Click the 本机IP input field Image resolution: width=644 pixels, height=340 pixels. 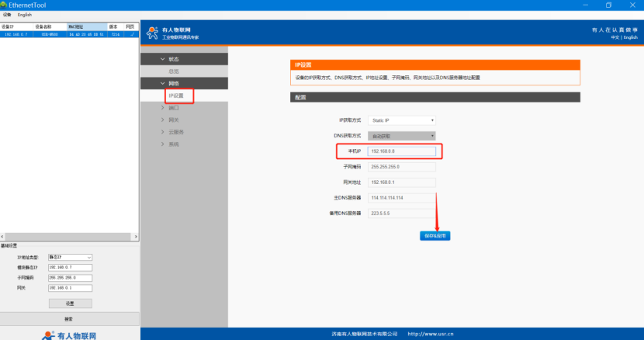(402, 151)
